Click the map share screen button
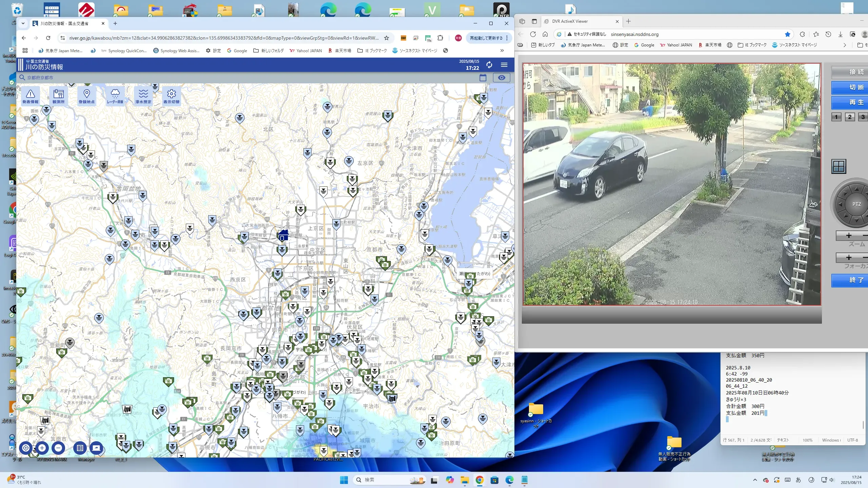This screenshot has width=868, height=488. tap(96, 448)
